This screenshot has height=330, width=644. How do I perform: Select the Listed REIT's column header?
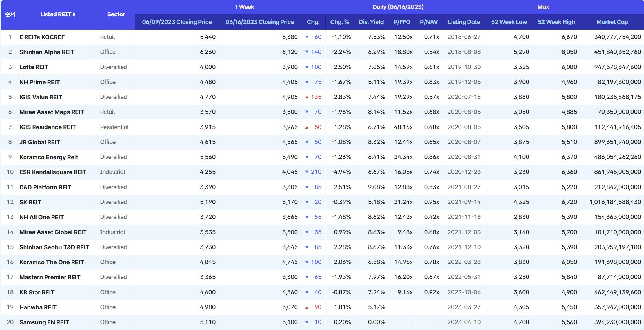(x=58, y=14)
